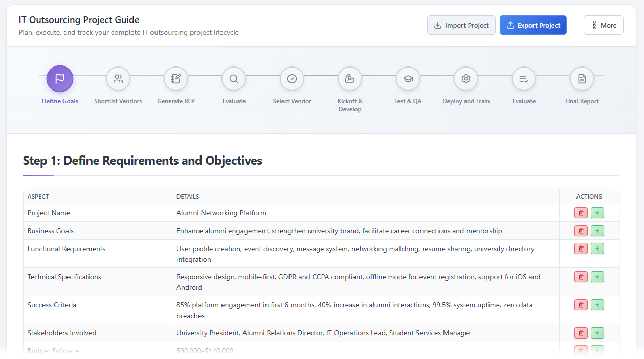Screen dimensions: 644x359
Task: Delete the Technical Specifications row
Action: pyautogui.click(x=581, y=277)
